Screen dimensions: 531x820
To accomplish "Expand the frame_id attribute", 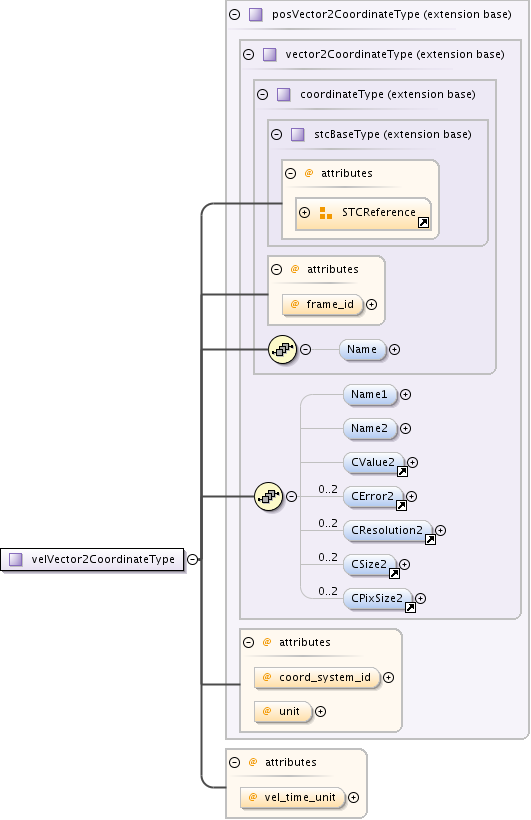I will pyautogui.click(x=371, y=304).
